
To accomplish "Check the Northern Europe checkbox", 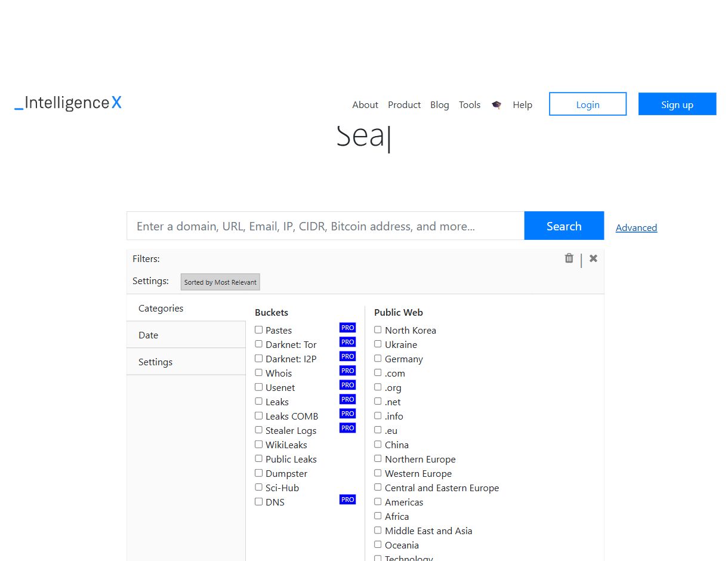I will [x=378, y=458].
